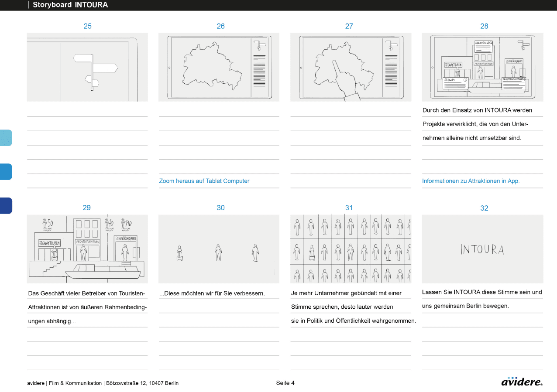Open frame 30 three figures sketch
The height and width of the screenshot is (392, 557).
pos(219,249)
